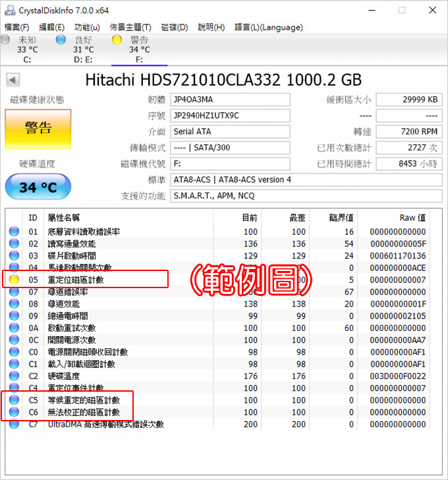
Task: Click the interface field Serial ATA
Action: click(230, 132)
